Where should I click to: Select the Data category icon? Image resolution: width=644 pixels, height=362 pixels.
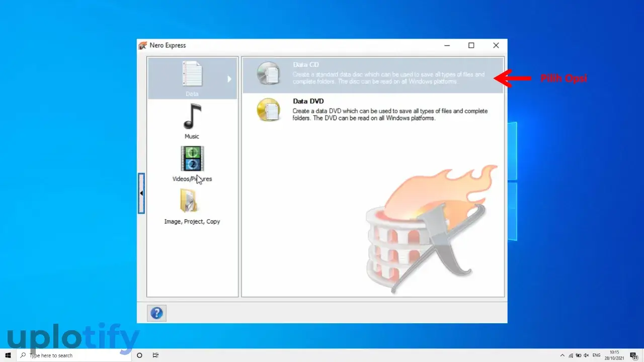(192, 74)
